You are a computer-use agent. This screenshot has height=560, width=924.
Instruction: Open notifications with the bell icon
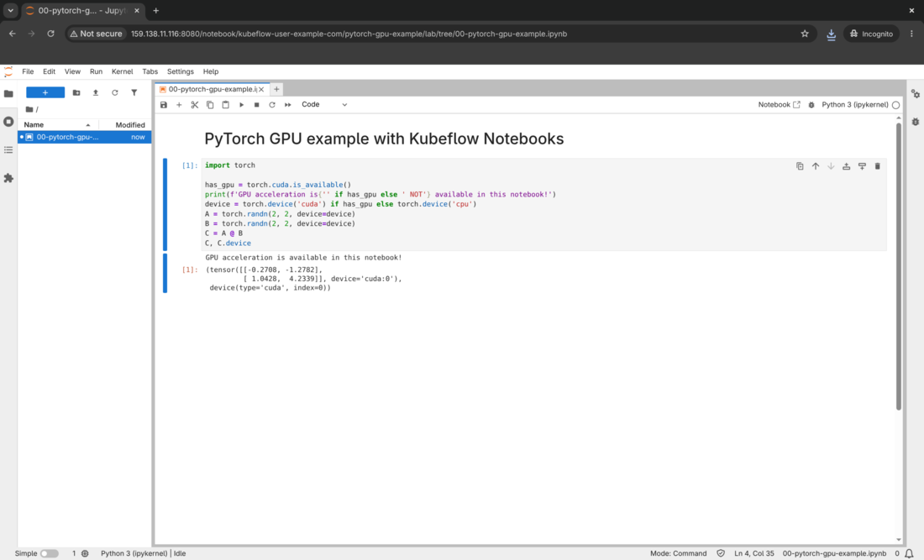coord(909,553)
